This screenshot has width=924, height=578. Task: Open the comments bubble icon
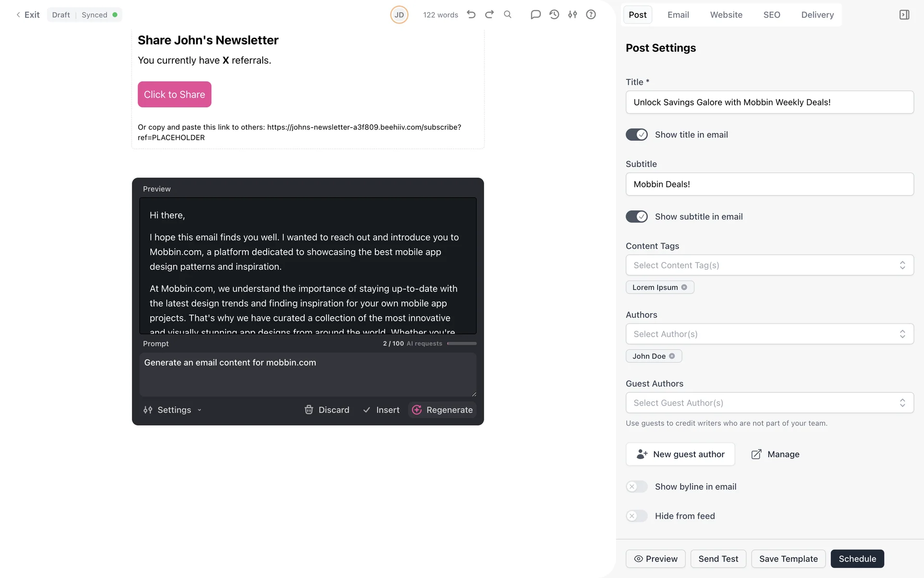(x=536, y=14)
